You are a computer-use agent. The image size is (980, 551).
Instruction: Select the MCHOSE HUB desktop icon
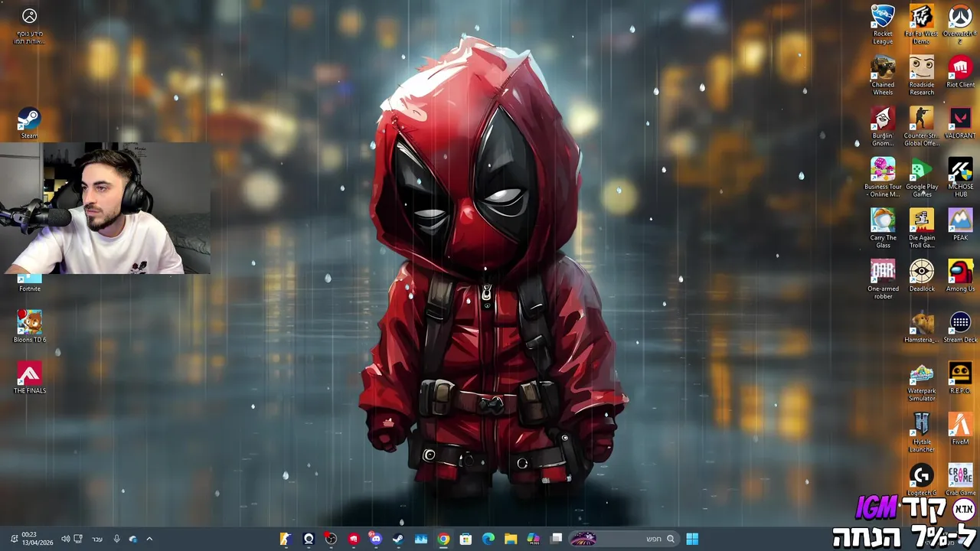960,178
